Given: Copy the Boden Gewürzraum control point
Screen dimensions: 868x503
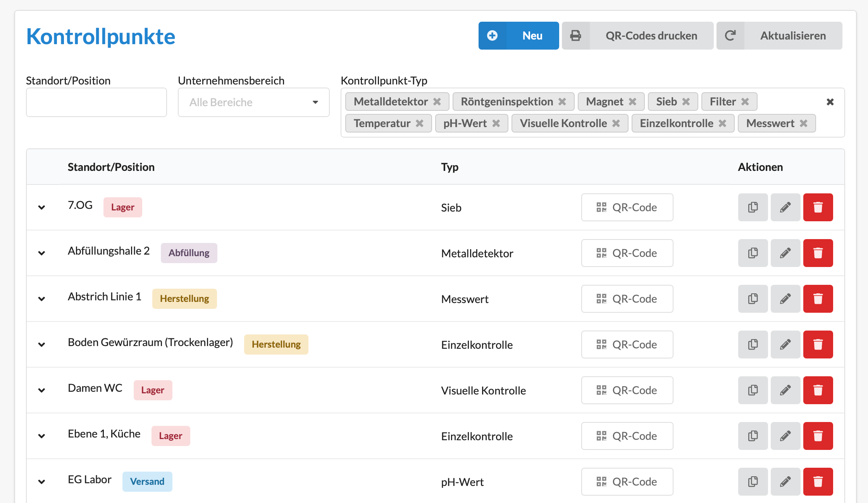Looking at the screenshot, I should (753, 345).
